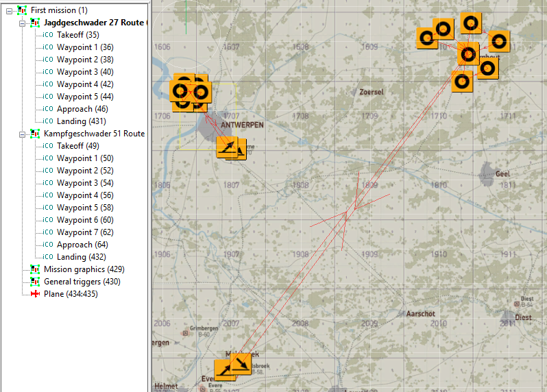Viewport: 547px width, 392px height.
Task: Select General triggers (430) in the tree
Action: [82, 282]
